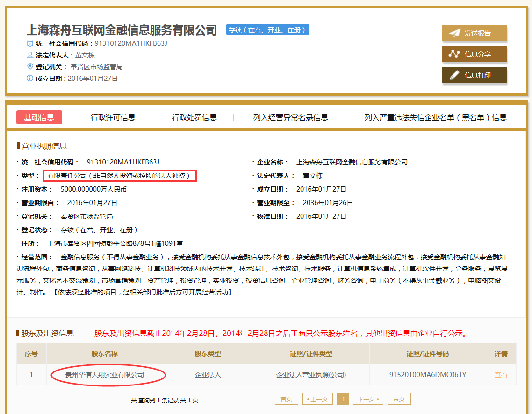The height and width of the screenshot is (414, 532).
Task: Click the 经营范围 description text
Action: click(x=262, y=275)
